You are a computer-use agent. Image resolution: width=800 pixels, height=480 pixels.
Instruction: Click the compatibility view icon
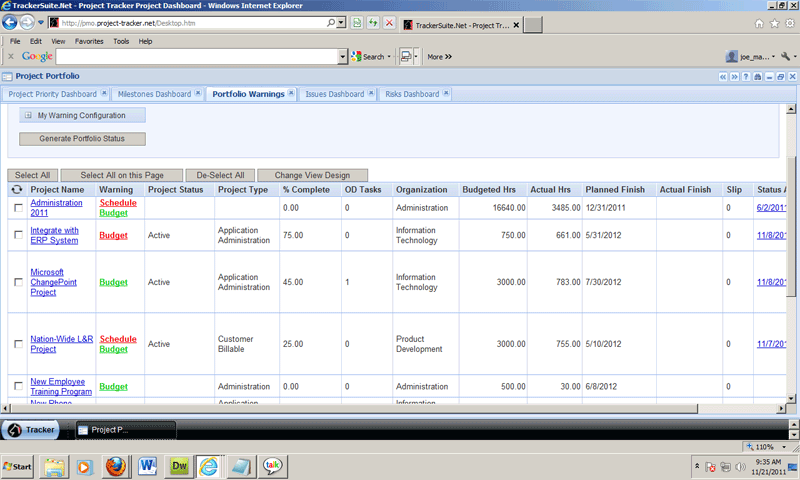[x=357, y=23]
